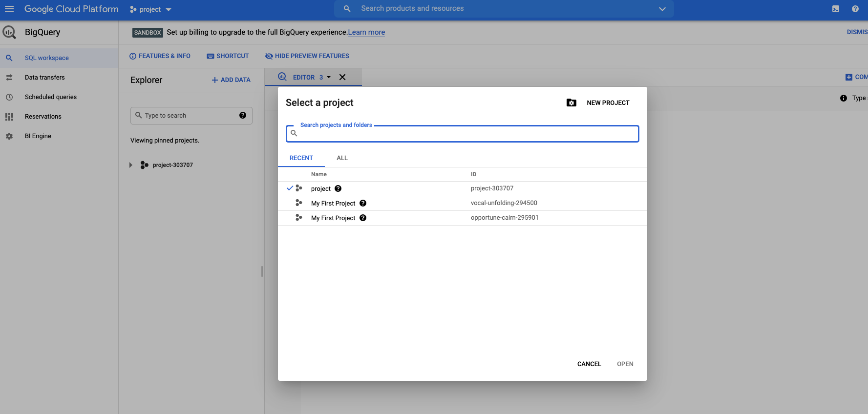This screenshot has height=414, width=868.
Task: Click project icon in vocal-unfolding-294500 row
Action: point(299,203)
